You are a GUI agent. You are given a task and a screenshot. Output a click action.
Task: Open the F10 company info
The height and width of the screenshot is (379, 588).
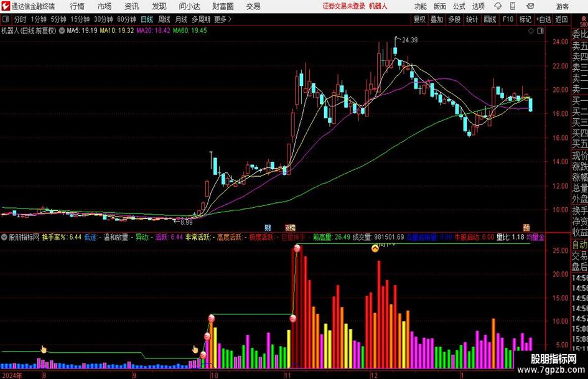pyautogui.click(x=508, y=19)
